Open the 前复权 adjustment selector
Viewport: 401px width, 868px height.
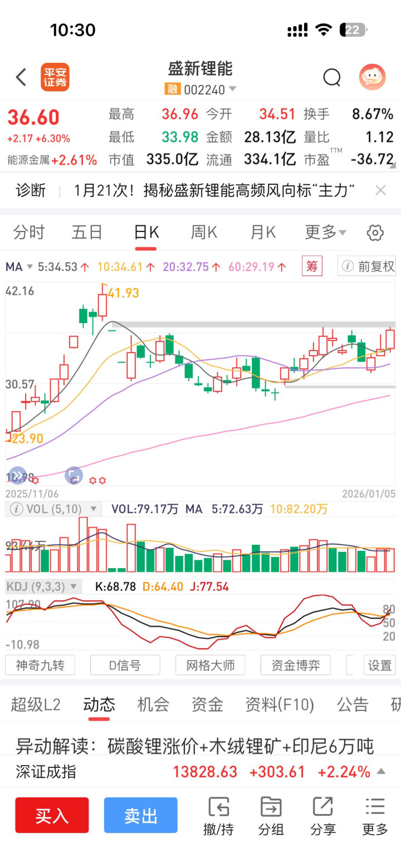point(366,267)
